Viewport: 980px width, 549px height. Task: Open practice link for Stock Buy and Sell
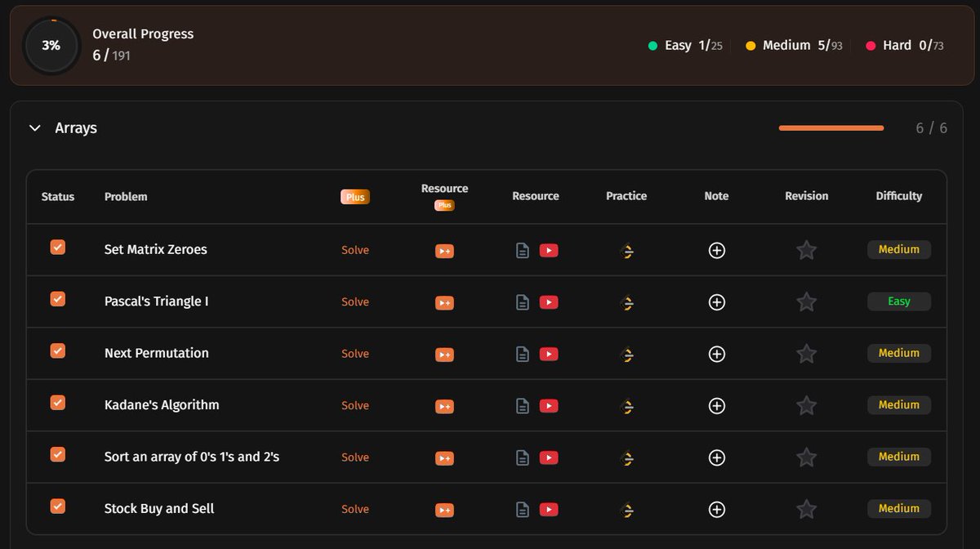point(627,511)
